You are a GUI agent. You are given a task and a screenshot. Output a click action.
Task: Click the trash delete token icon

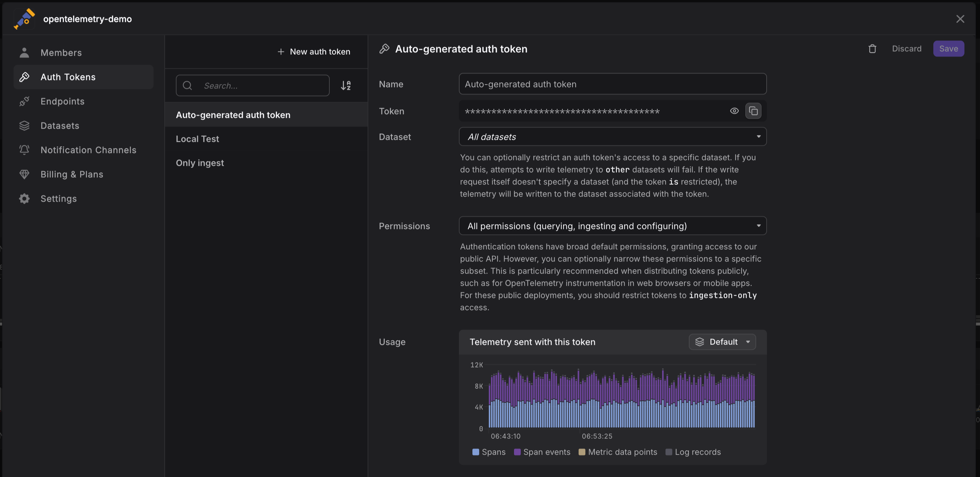[x=872, y=49]
